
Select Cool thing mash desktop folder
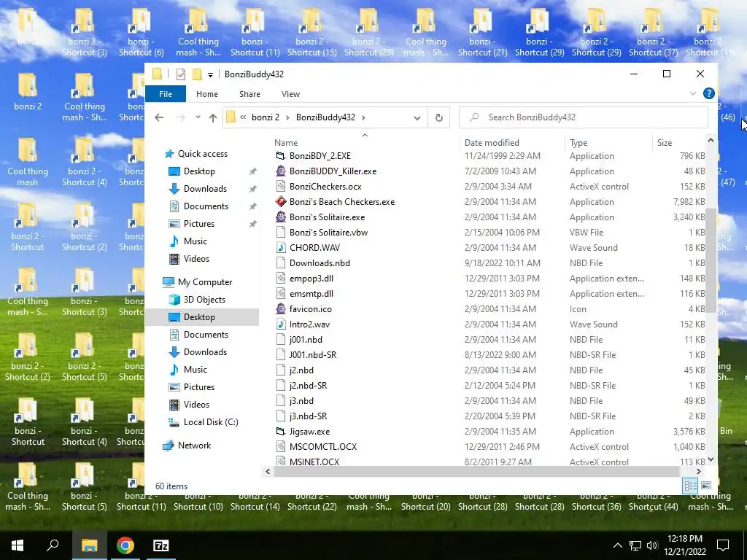tap(28, 163)
